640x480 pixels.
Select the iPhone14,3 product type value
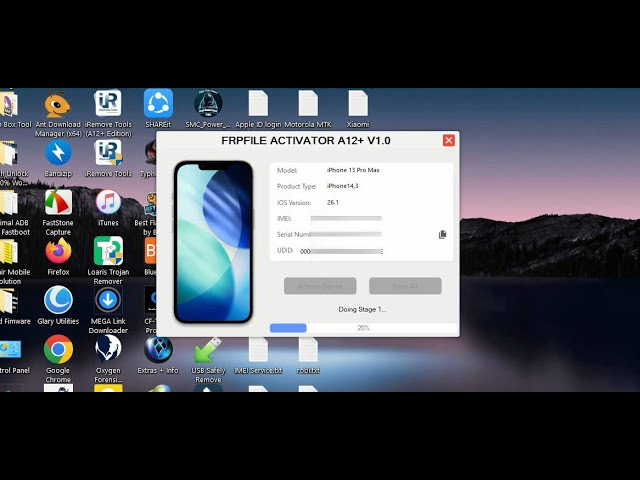click(342, 186)
